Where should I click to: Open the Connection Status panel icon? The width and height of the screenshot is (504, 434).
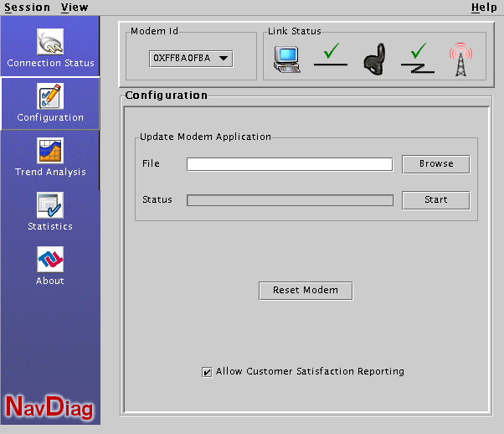[x=50, y=42]
